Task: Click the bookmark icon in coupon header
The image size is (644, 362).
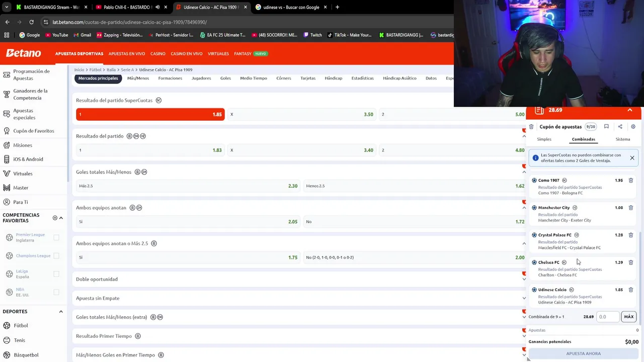Action: pyautogui.click(x=606, y=127)
